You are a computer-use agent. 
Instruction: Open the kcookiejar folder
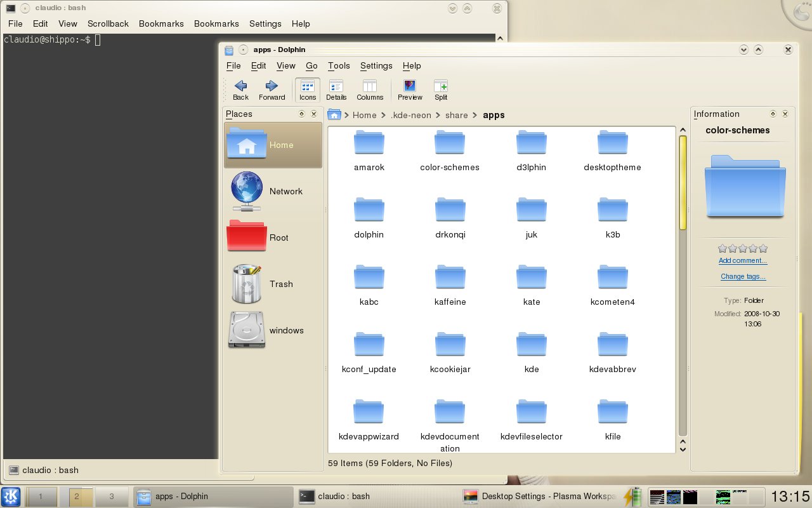(450, 352)
